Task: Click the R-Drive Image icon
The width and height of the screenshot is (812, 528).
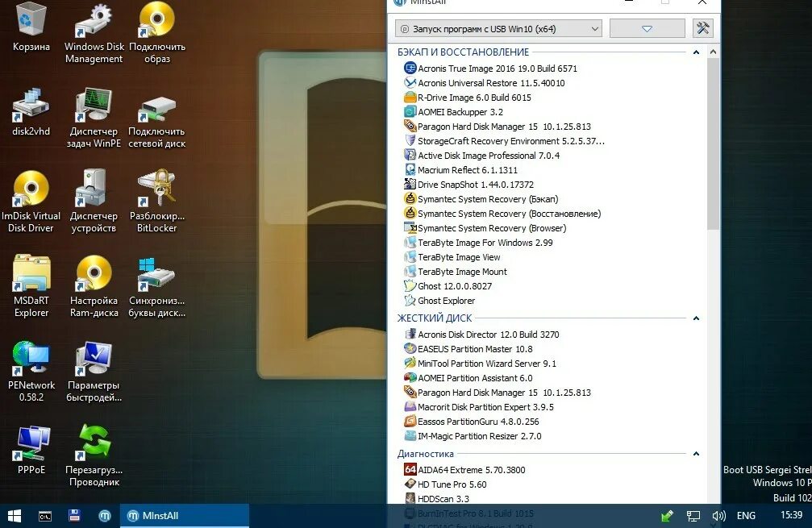Action: (x=410, y=97)
